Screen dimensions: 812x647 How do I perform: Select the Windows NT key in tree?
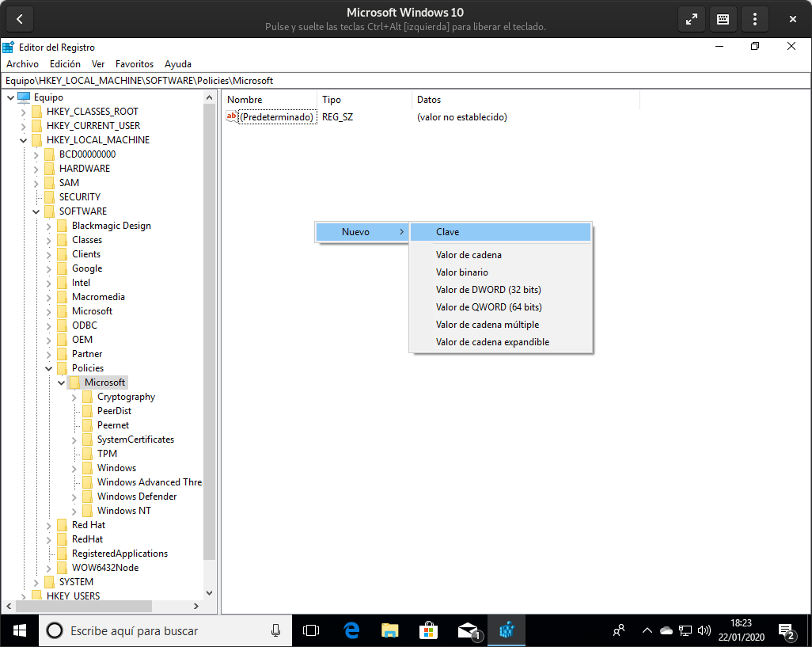coord(123,511)
